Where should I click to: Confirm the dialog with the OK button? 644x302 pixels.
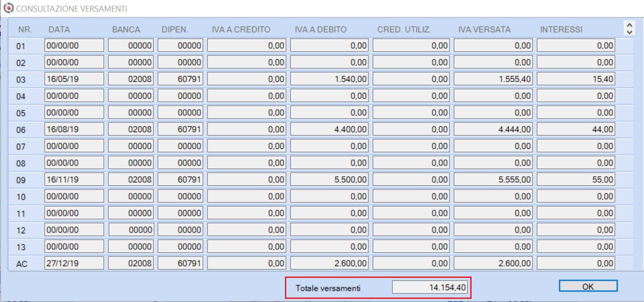point(588,286)
